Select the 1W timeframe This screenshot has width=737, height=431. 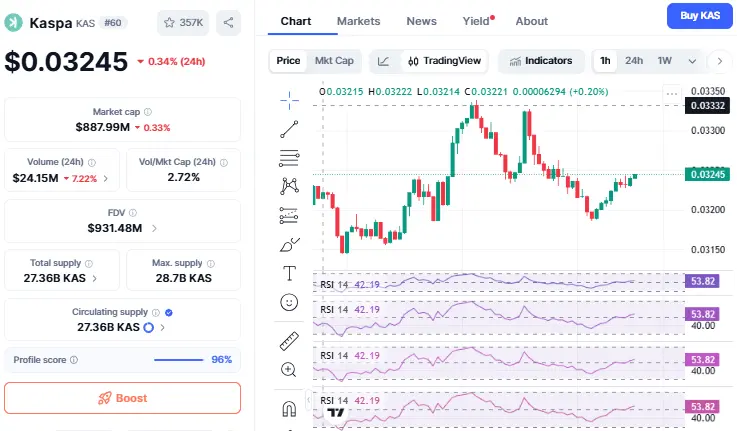[665, 61]
